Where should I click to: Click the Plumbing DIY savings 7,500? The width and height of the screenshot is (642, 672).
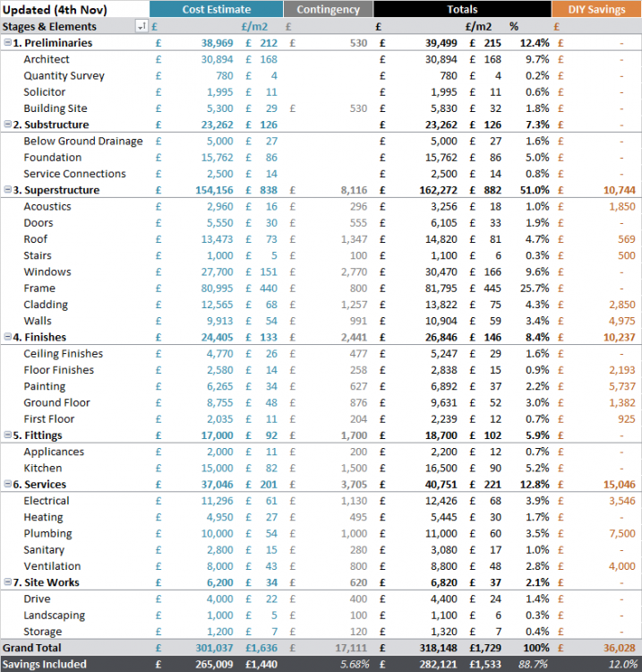click(622, 534)
